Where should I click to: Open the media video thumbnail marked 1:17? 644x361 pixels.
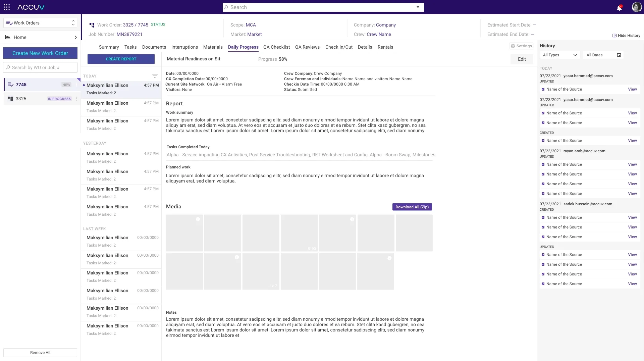click(x=261, y=271)
